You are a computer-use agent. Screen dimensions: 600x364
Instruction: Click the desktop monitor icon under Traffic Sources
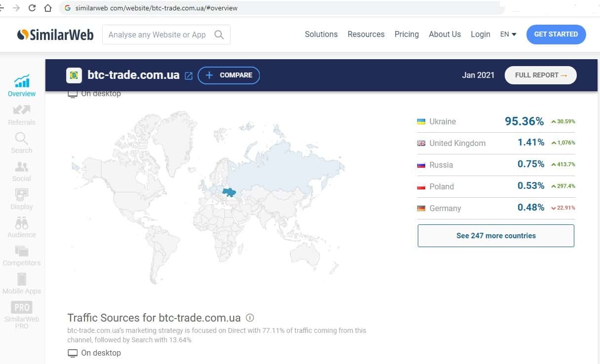pos(73,353)
